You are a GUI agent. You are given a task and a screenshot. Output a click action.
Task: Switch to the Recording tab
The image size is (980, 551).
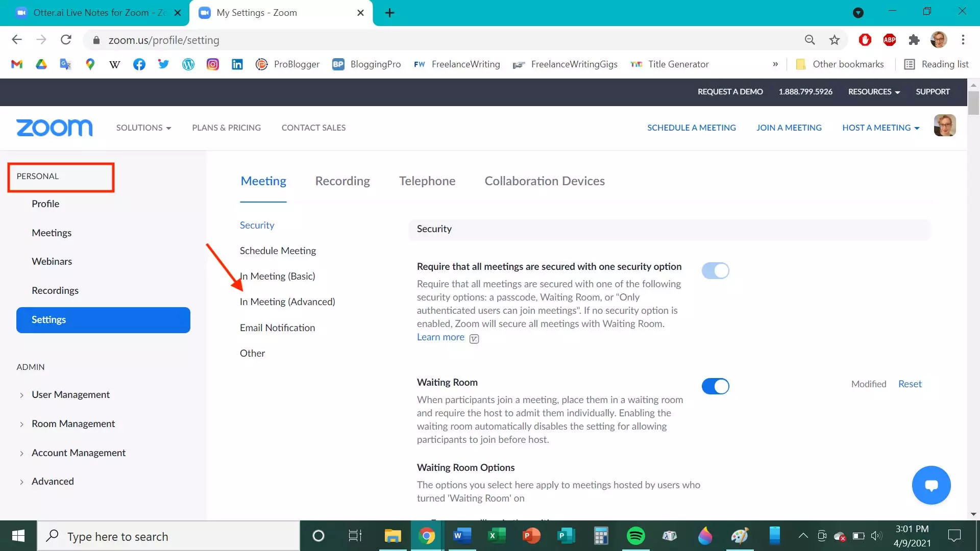tap(342, 181)
